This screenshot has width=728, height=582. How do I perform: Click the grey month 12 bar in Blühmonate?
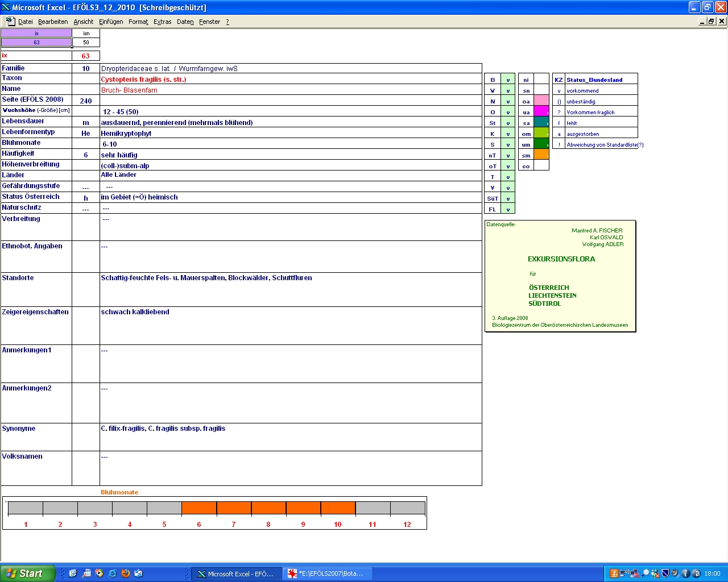(407, 508)
